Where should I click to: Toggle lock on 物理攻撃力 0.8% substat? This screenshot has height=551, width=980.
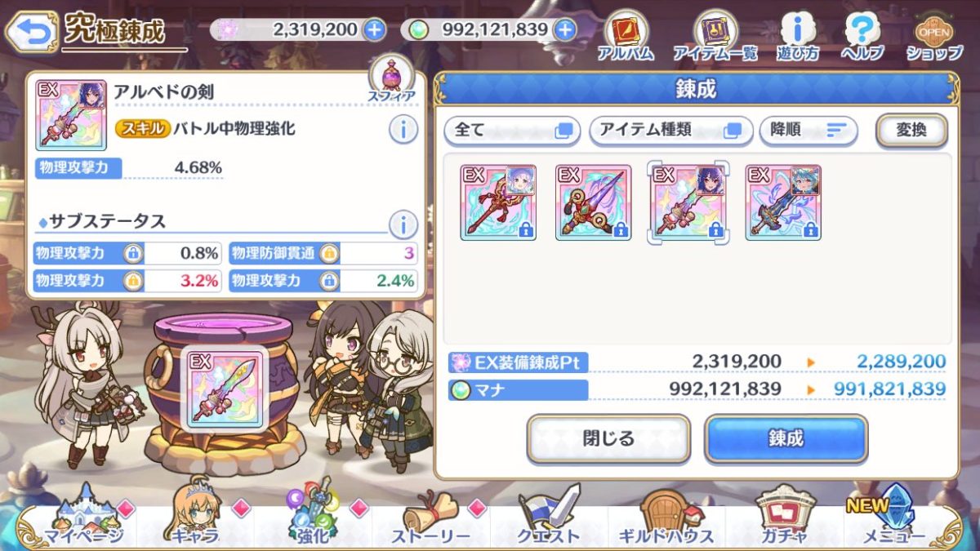click(x=133, y=253)
